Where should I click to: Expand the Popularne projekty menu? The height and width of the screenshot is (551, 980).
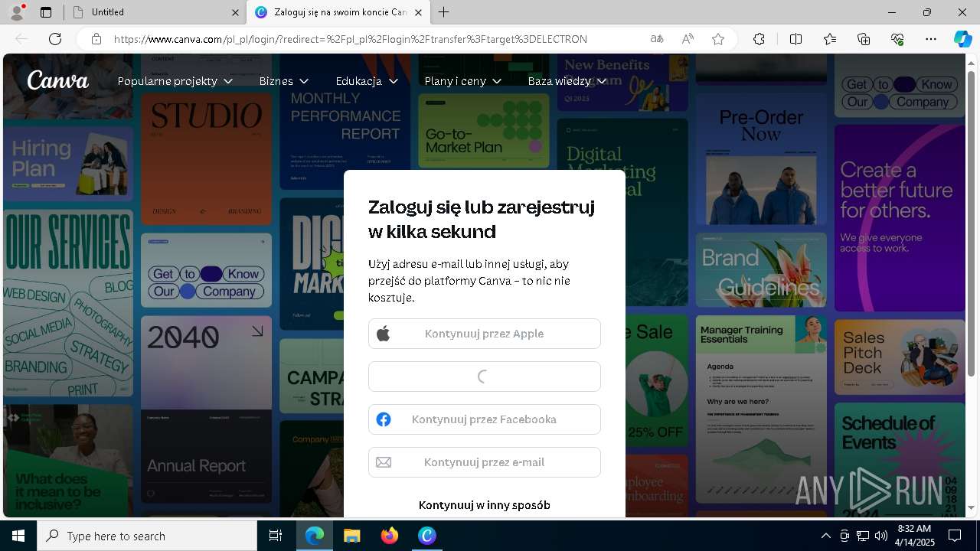175,80
